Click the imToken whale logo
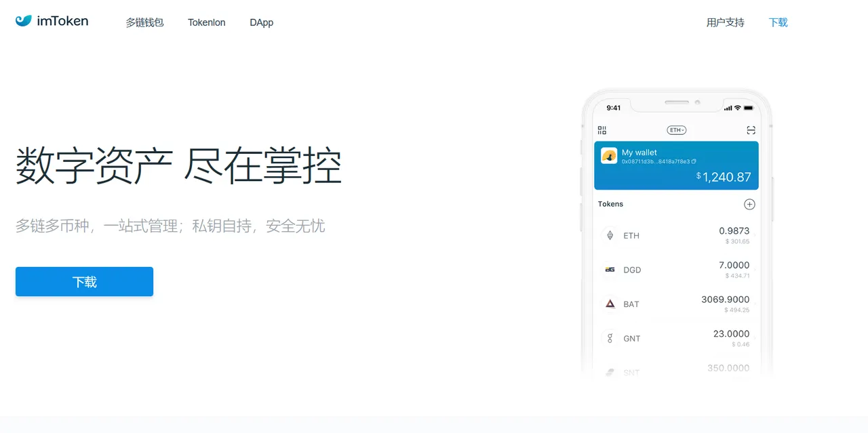 24,21
